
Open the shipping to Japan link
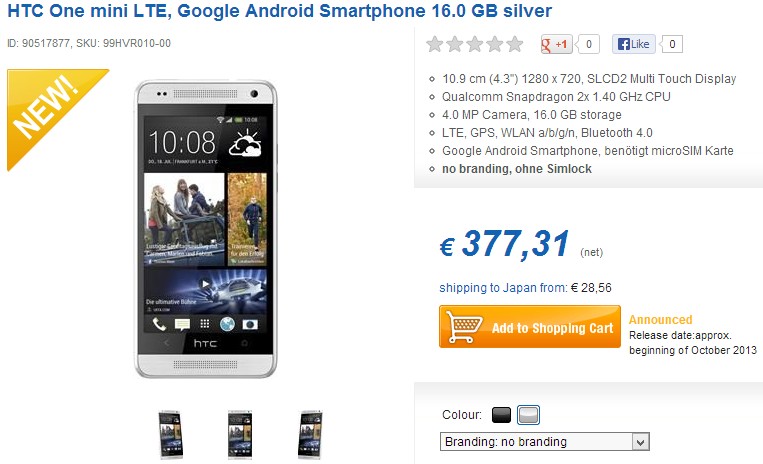(x=503, y=288)
